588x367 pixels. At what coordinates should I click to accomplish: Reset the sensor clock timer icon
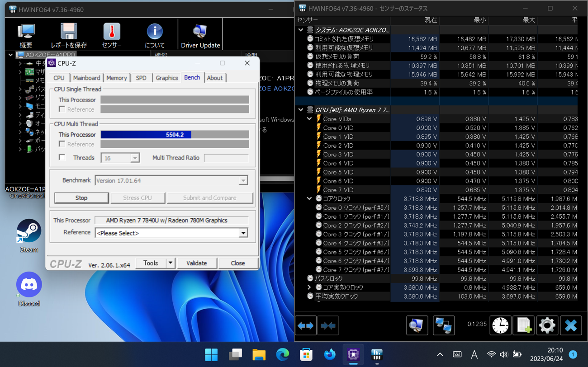point(500,325)
